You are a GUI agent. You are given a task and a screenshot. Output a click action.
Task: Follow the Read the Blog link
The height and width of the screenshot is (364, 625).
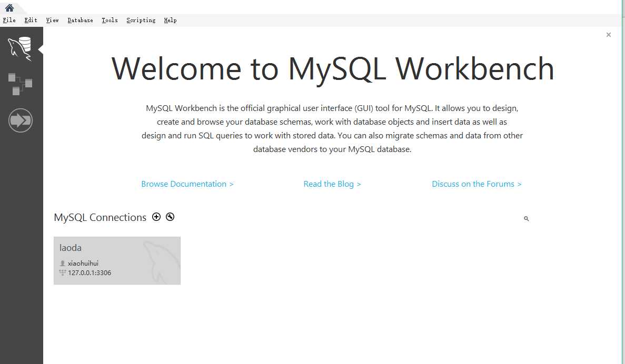332,184
